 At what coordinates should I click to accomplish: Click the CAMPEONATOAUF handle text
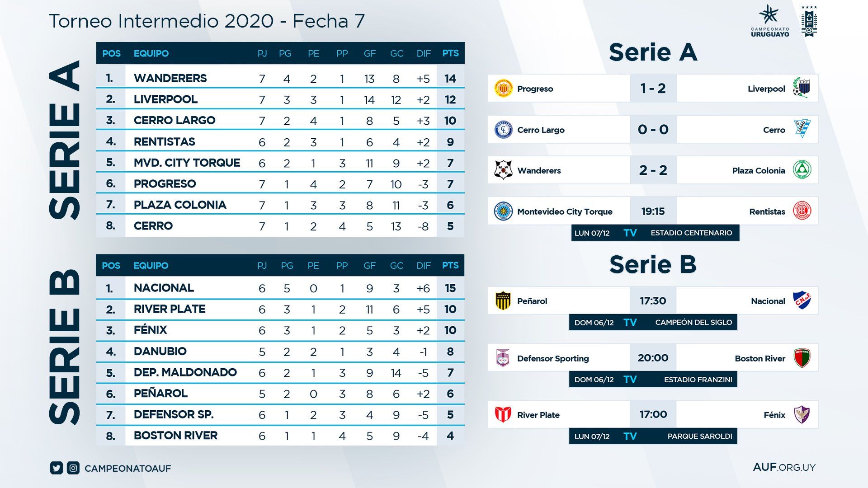[x=128, y=469]
